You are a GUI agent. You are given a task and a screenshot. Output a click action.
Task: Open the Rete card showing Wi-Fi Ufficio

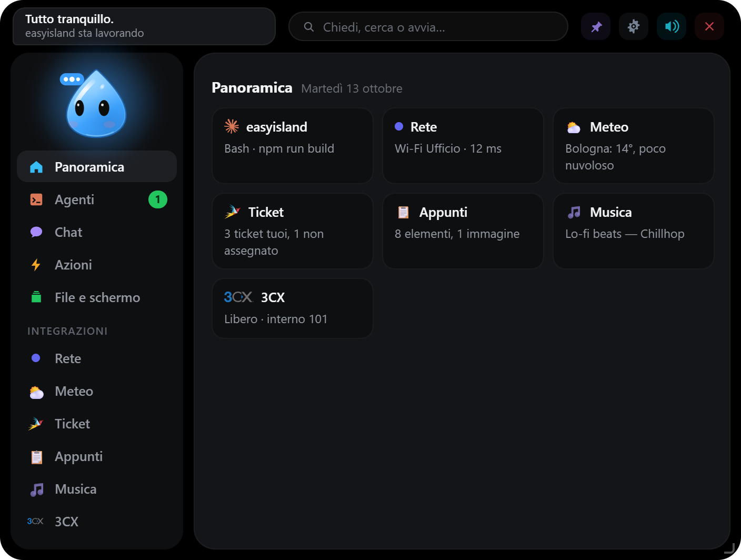pyautogui.click(x=463, y=146)
